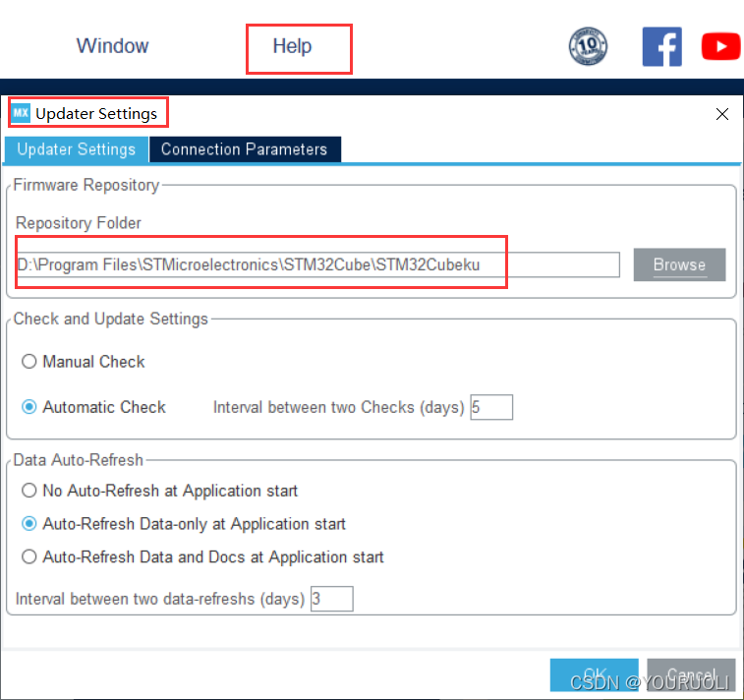Click the interval between two data-refreshs field
The height and width of the screenshot is (700, 744).
coord(331,599)
